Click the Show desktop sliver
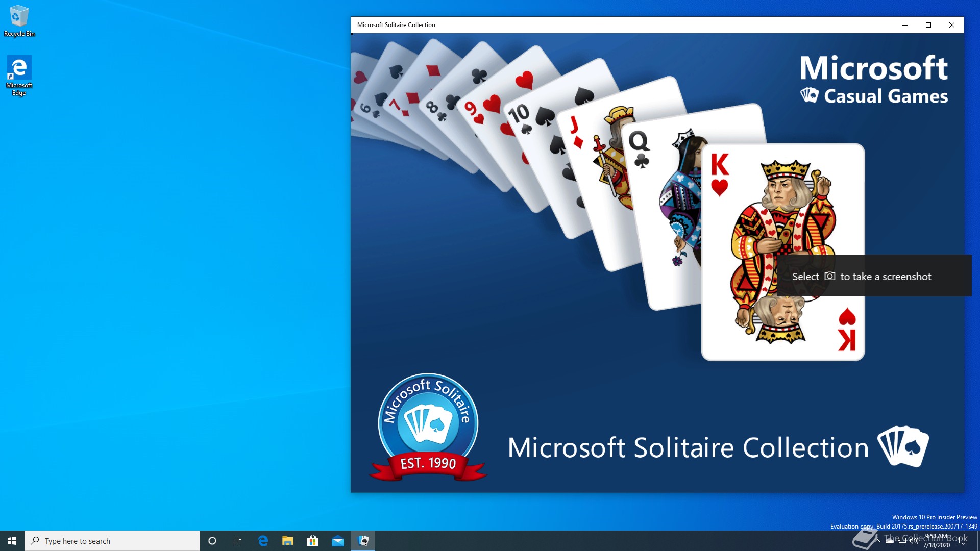 click(x=978, y=541)
